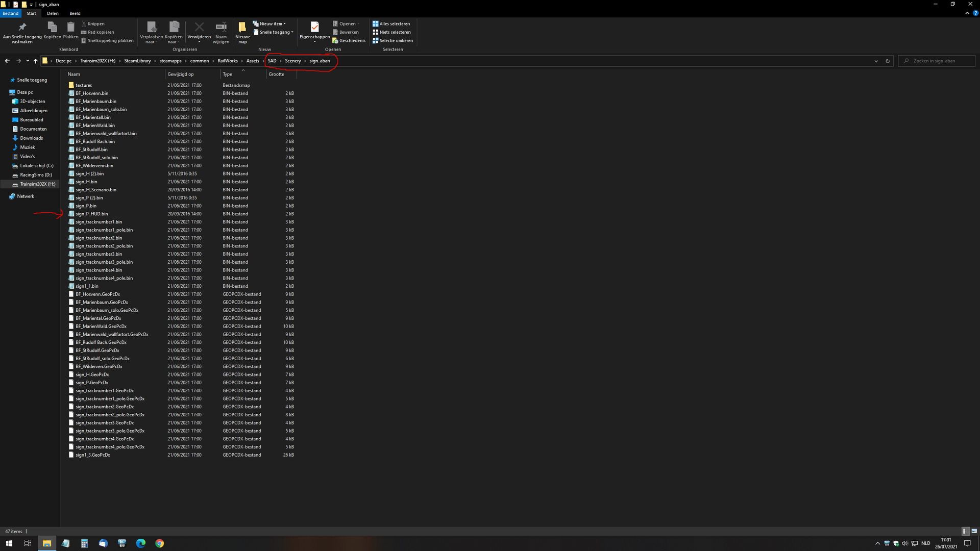980x551 pixels.
Task: Open the blue help question mark
Action: coord(975,13)
